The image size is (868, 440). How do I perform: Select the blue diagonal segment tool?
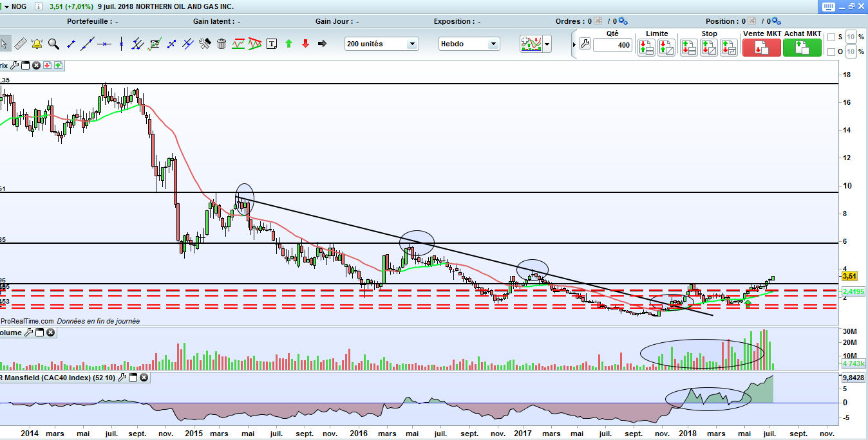click(171, 44)
